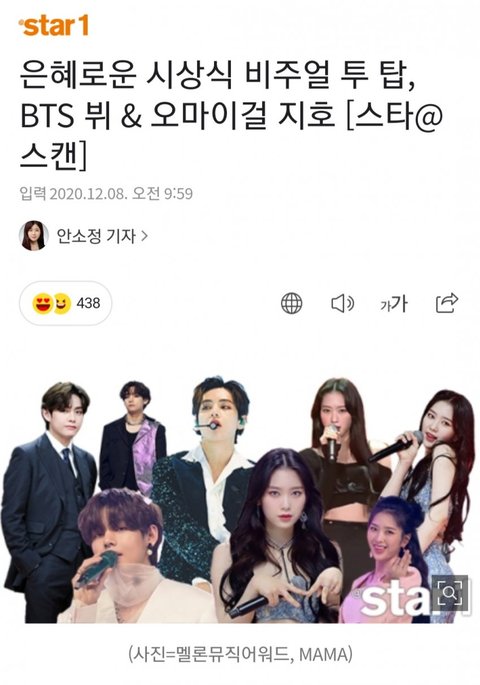Click the article publish date 2020.12.08
The height and width of the screenshot is (685, 480).
88,194
